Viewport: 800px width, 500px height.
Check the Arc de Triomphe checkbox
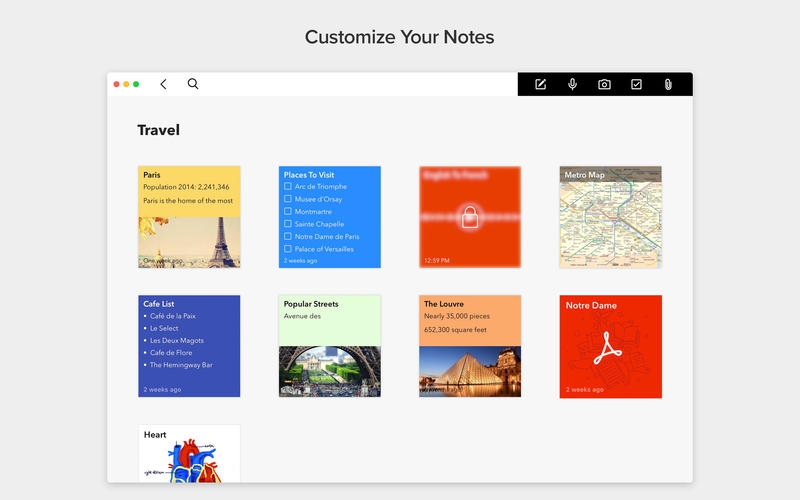[288, 186]
